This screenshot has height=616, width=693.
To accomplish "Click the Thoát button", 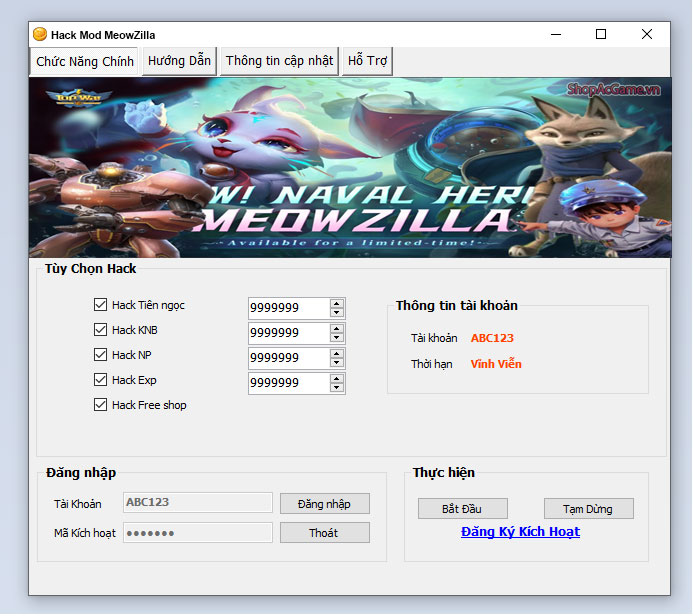I will (325, 533).
